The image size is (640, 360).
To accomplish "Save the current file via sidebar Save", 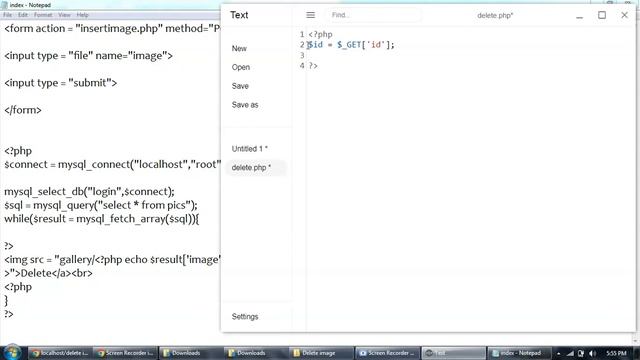I will coord(240,86).
